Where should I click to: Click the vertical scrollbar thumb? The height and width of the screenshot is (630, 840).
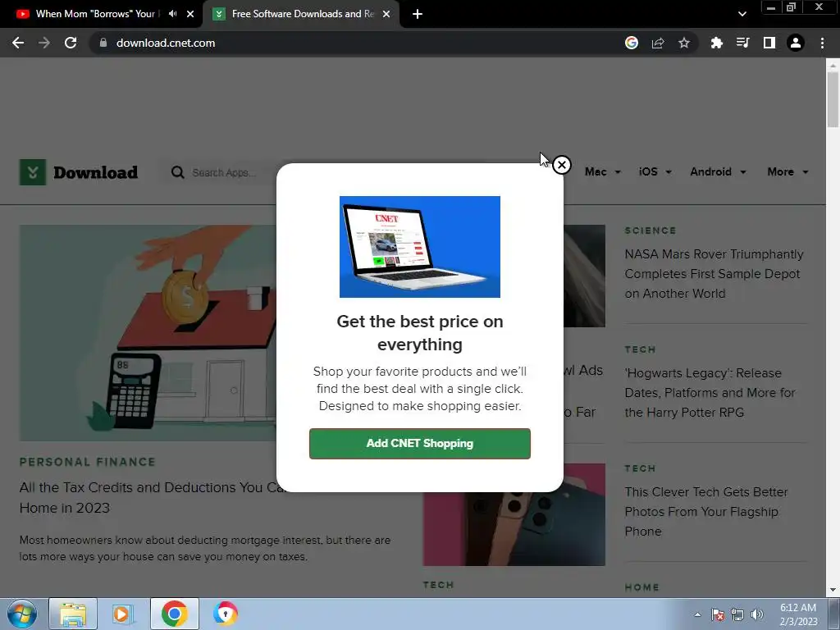click(833, 99)
